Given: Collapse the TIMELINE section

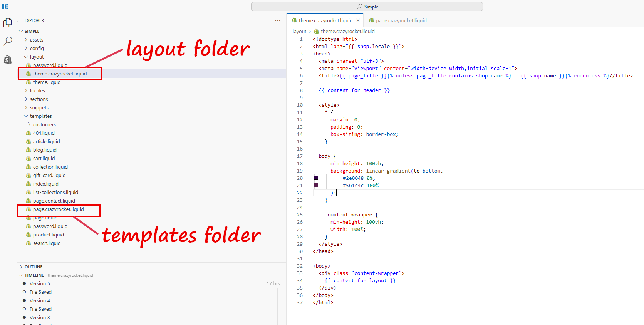Looking at the screenshot, I should 34,275.
